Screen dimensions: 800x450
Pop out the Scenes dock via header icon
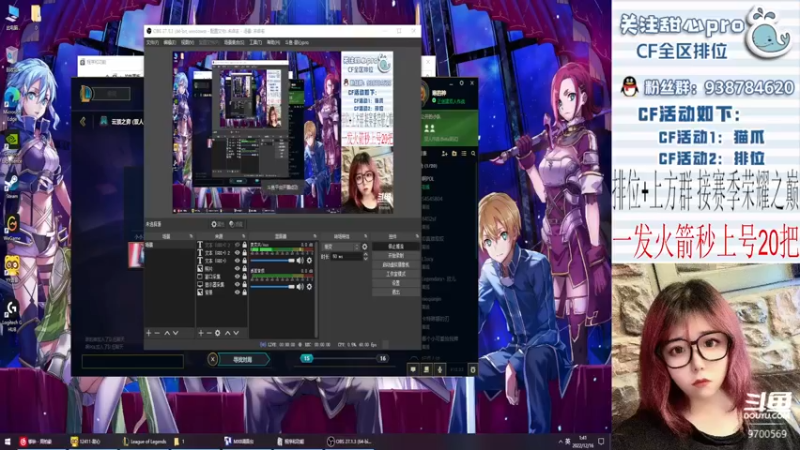tap(191, 236)
